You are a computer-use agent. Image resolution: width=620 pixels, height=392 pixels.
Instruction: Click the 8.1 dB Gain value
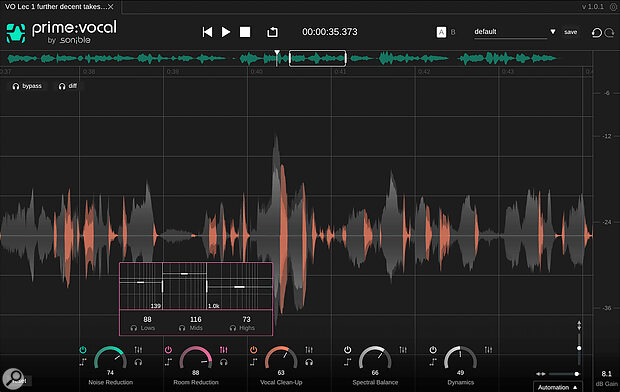(x=607, y=373)
